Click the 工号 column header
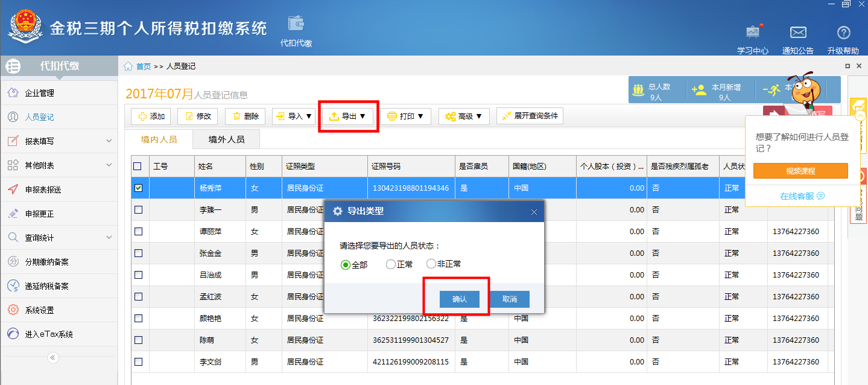The image size is (868, 385). point(172,166)
